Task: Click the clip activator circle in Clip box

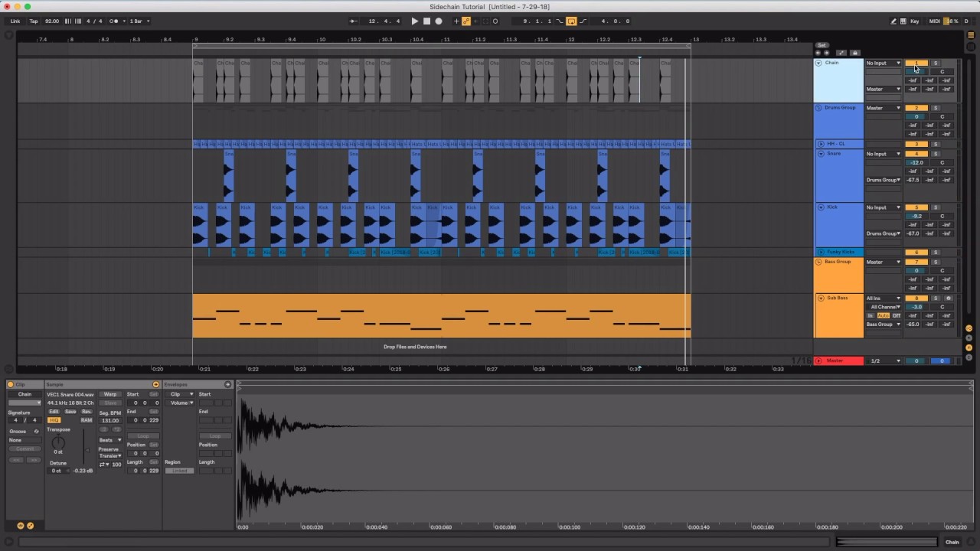Action: click(x=11, y=384)
